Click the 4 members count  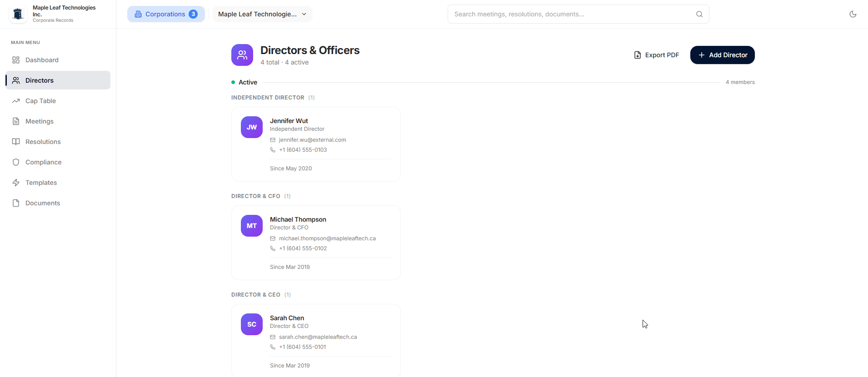point(740,82)
